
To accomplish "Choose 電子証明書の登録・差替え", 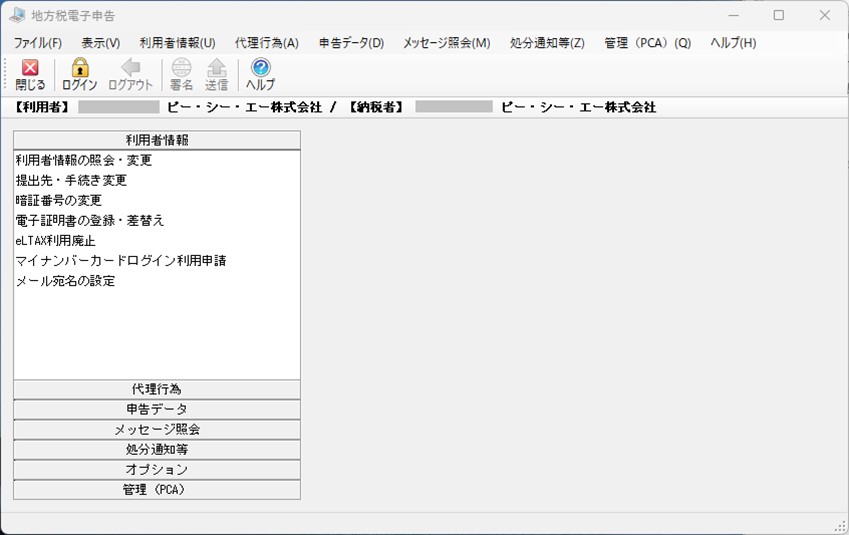I will 90,220.
